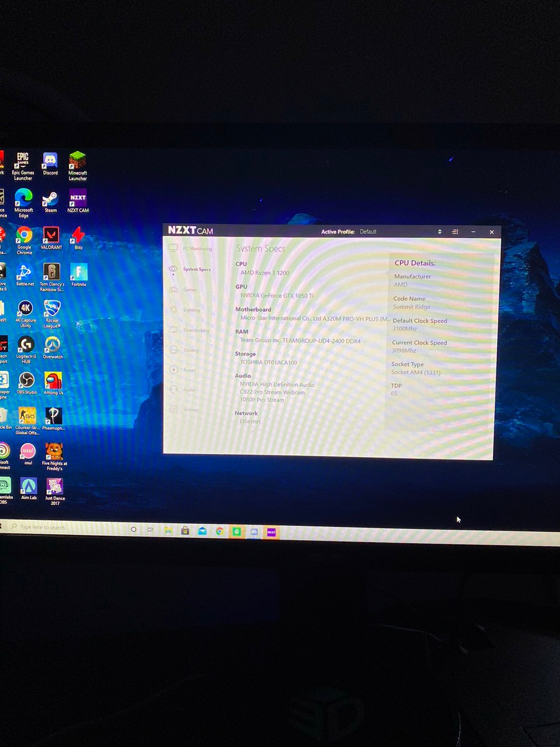Open Minecraft Launcher desktop icon
This screenshot has height=747, width=560.
tap(78, 166)
